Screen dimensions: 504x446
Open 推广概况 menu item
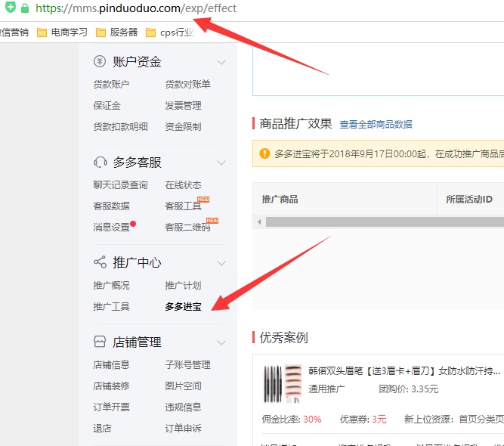111,286
